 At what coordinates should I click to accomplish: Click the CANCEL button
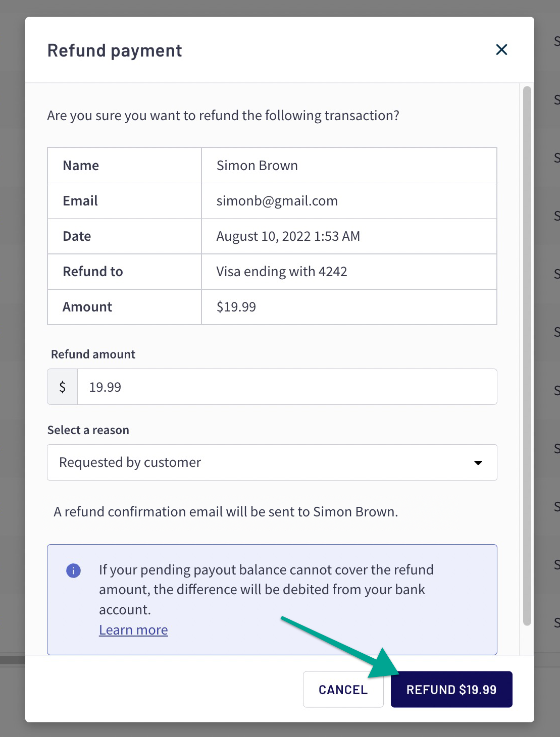point(343,690)
